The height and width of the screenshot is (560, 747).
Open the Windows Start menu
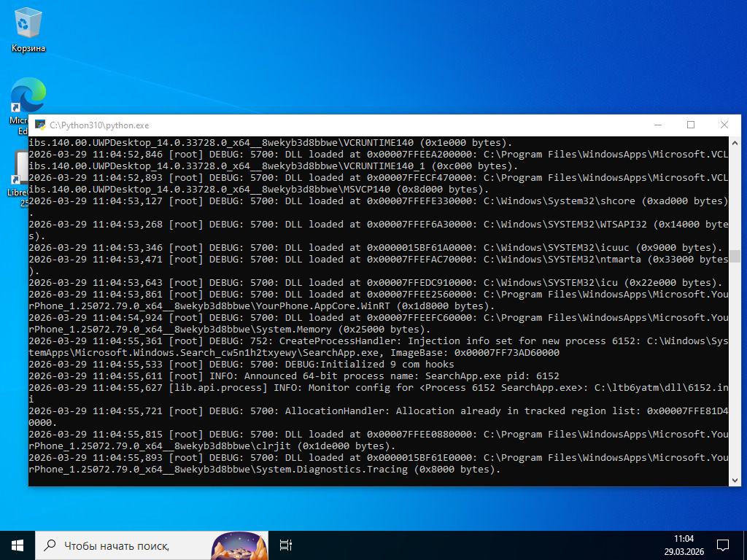click(18, 545)
